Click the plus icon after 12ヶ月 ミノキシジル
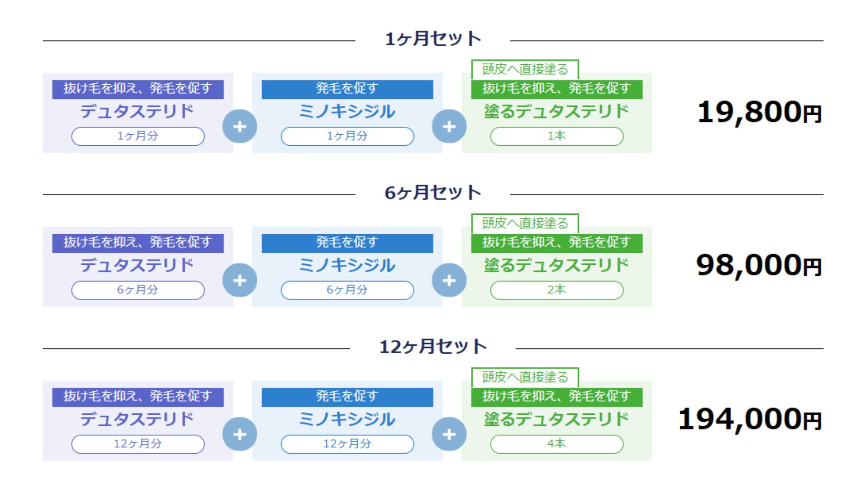The image size is (868, 488). (449, 434)
